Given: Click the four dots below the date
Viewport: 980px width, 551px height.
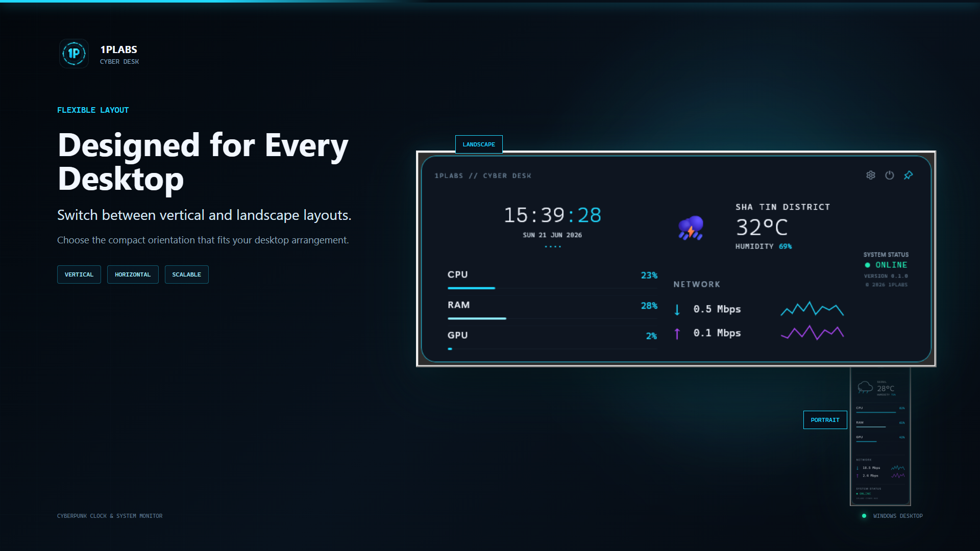Looking at the screenshot, I should [x=553, y=246].
